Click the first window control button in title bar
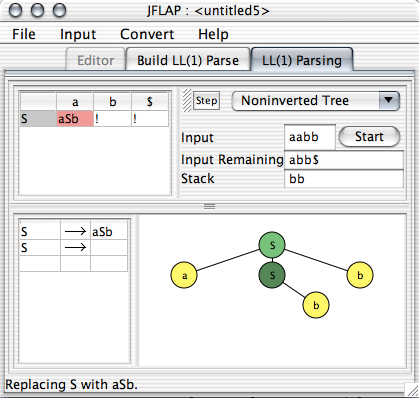The height and width of the screenshot is (398, 419). (15, 10)
